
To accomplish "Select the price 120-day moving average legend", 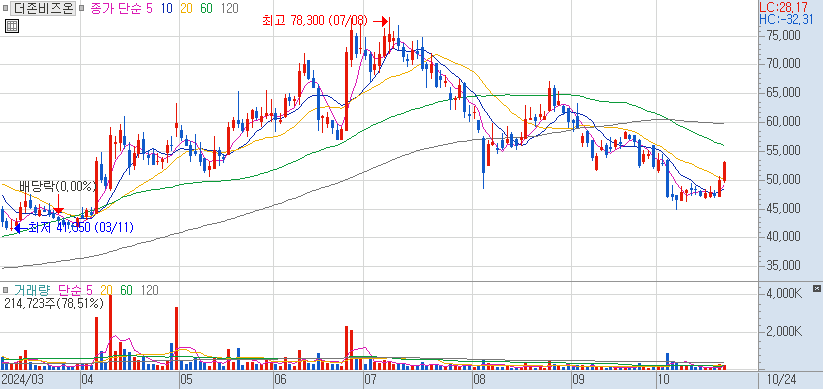I will pyautogui.click(x=230, y=8).
